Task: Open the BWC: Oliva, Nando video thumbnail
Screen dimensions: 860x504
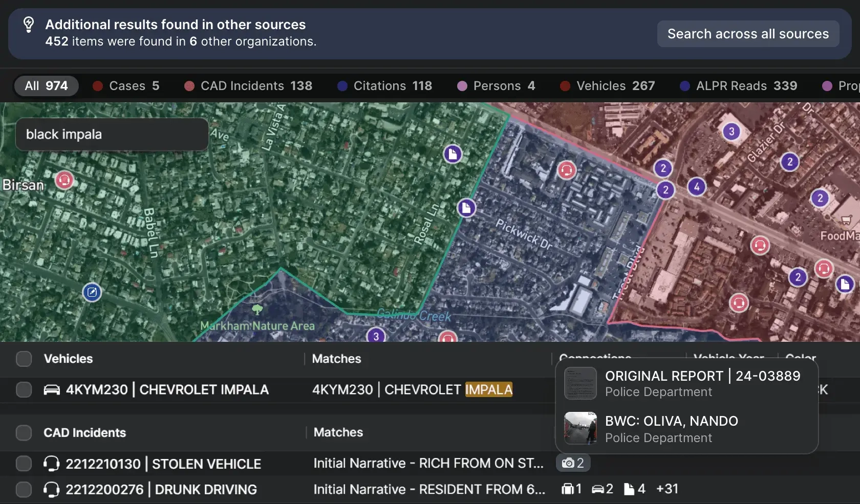Action: pyautogui.click(x=580, y=428)
